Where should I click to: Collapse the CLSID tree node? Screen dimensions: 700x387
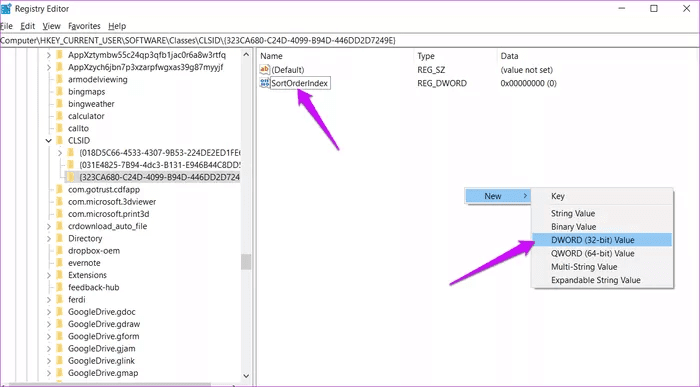(x=49, y=141)
